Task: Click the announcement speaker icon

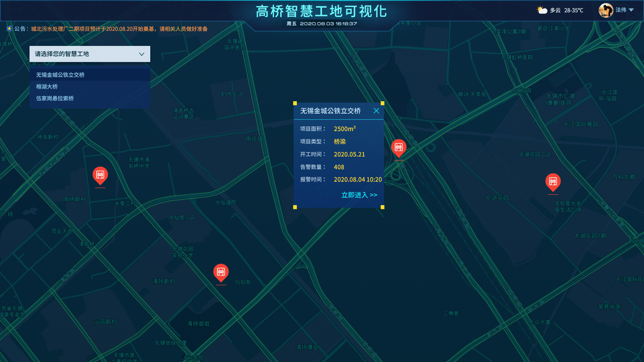Action: 9,29
